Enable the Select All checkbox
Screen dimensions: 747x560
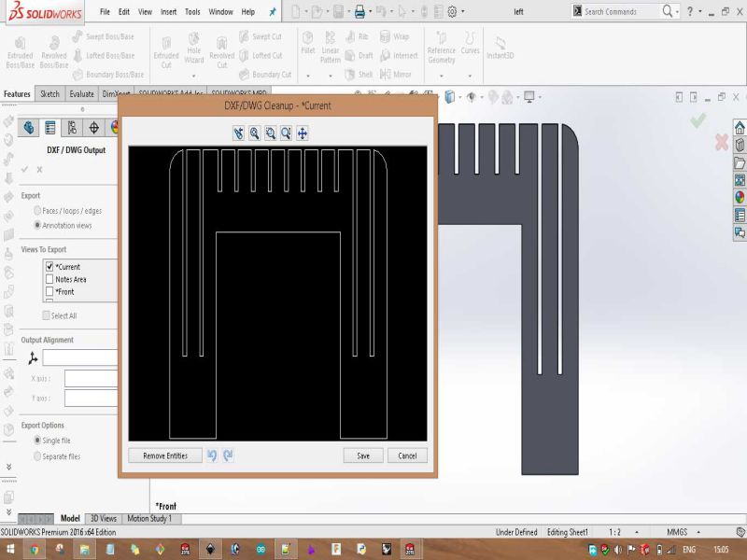tap(46, 315)
